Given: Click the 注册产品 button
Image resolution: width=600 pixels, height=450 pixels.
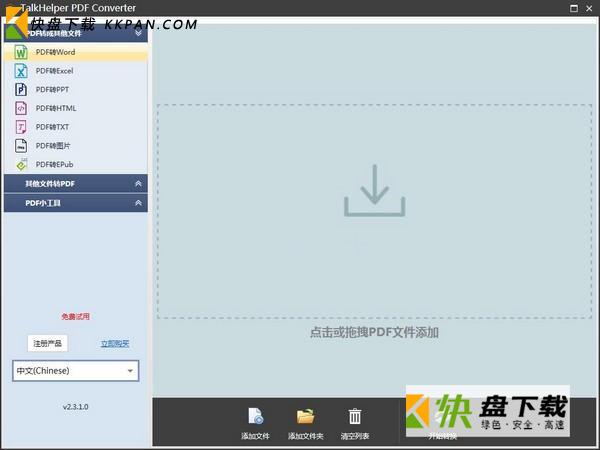Looking at the screenshot, I should point(47,343).
